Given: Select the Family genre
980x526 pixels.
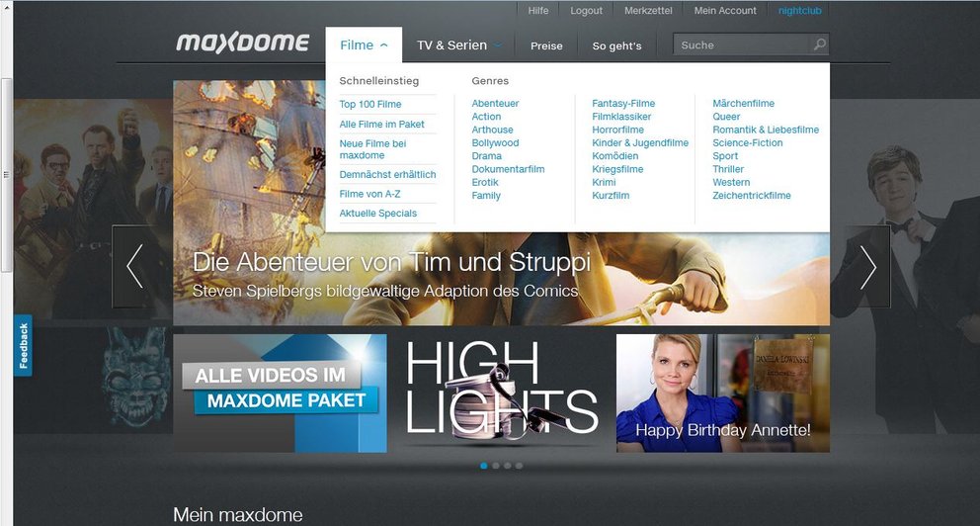Looking at the screenshot, I should 486,195.
